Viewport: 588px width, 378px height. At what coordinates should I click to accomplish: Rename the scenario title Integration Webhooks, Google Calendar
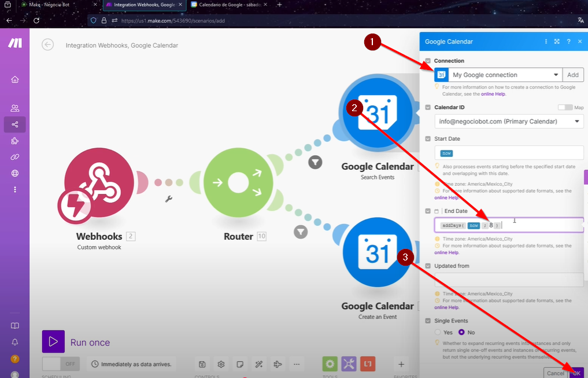122,45
